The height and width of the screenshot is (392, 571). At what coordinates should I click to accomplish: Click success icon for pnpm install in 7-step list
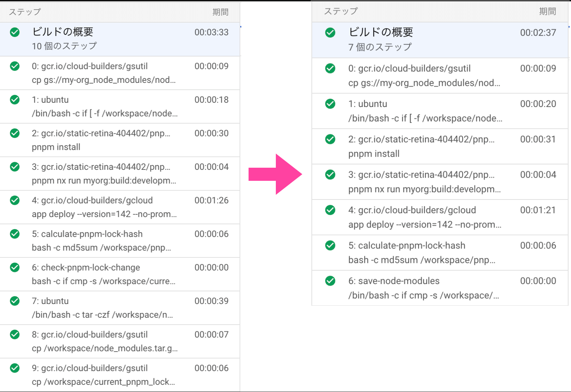tap(330, 139)
